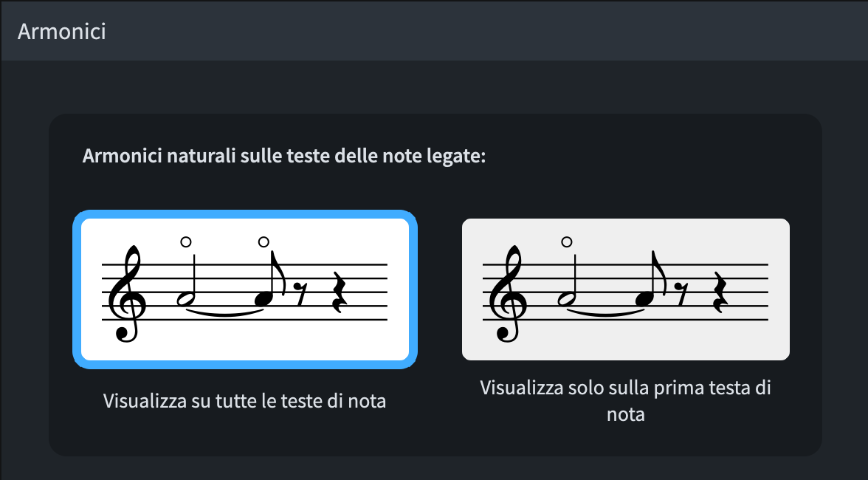Click the quarter rest in the grey preview
The height and width of the screenshot is (480, 868).
pos(718,292)
